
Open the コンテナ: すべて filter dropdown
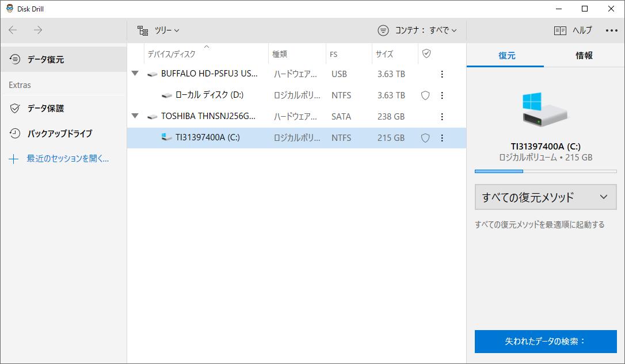click(426, 30)
